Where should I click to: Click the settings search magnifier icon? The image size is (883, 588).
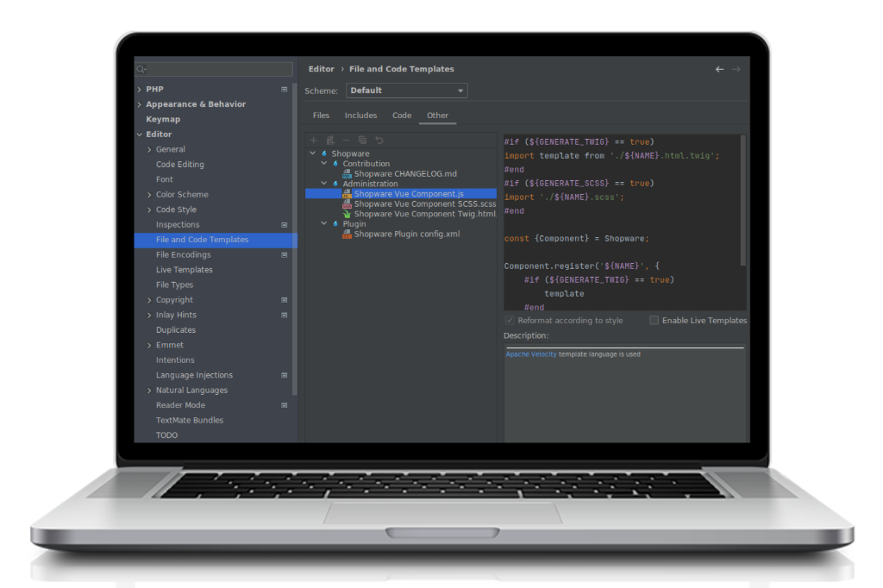141,69
